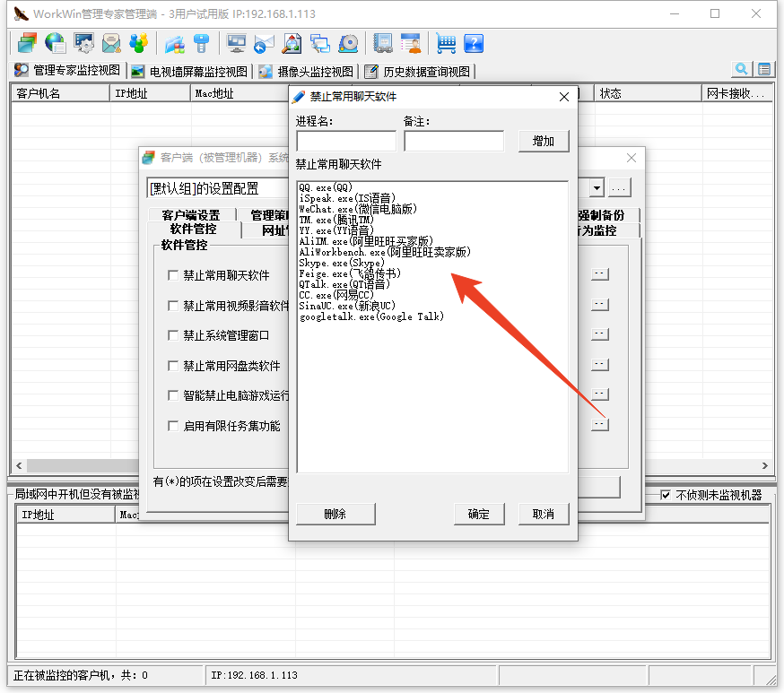Enable 禁止常用聊天软件 checkbox

pyautogui.click(x=174, y=275)
